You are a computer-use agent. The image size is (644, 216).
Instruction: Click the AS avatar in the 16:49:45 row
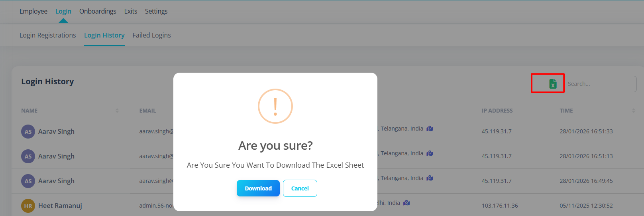tap(28, 181)
